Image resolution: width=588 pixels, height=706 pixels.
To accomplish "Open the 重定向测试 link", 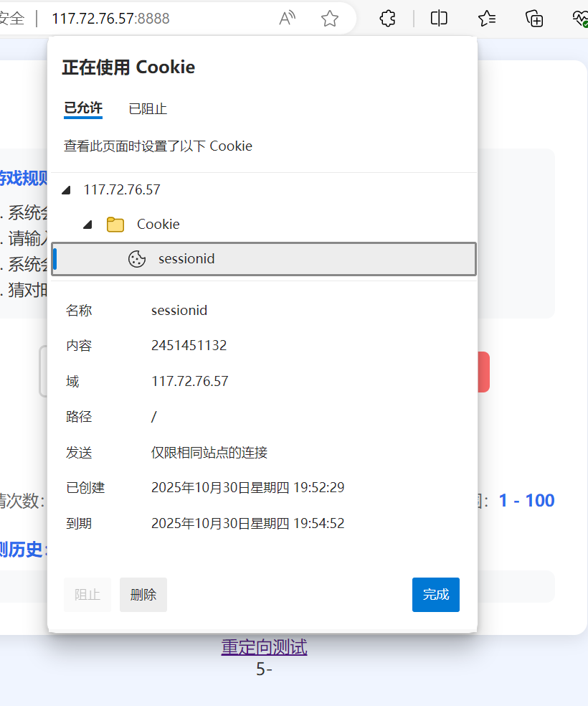I will pos(264,646).
